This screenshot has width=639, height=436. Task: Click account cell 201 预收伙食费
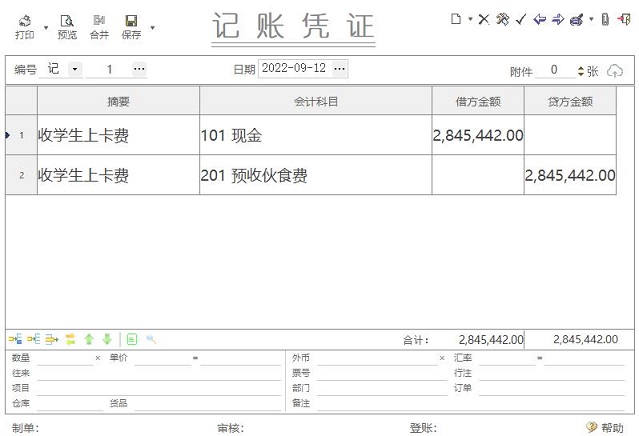tap(316, 175)
